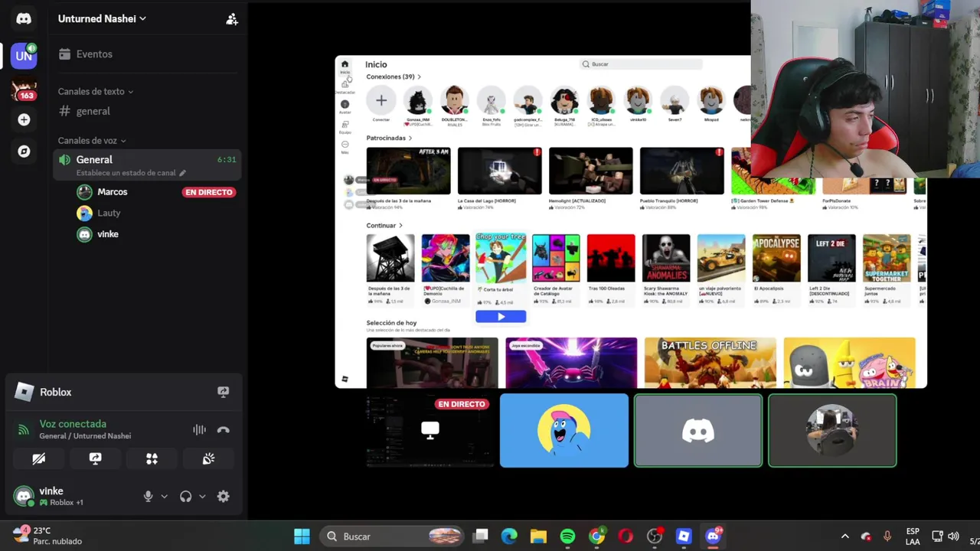Expand Continuar section in streamed Roblox

point(384,226)
